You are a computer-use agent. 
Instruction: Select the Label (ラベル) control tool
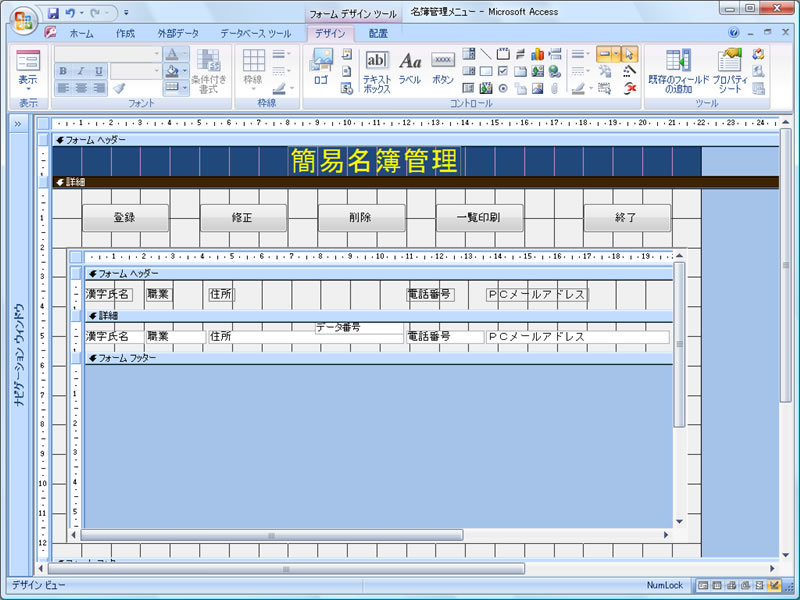(x=410, y=68)
